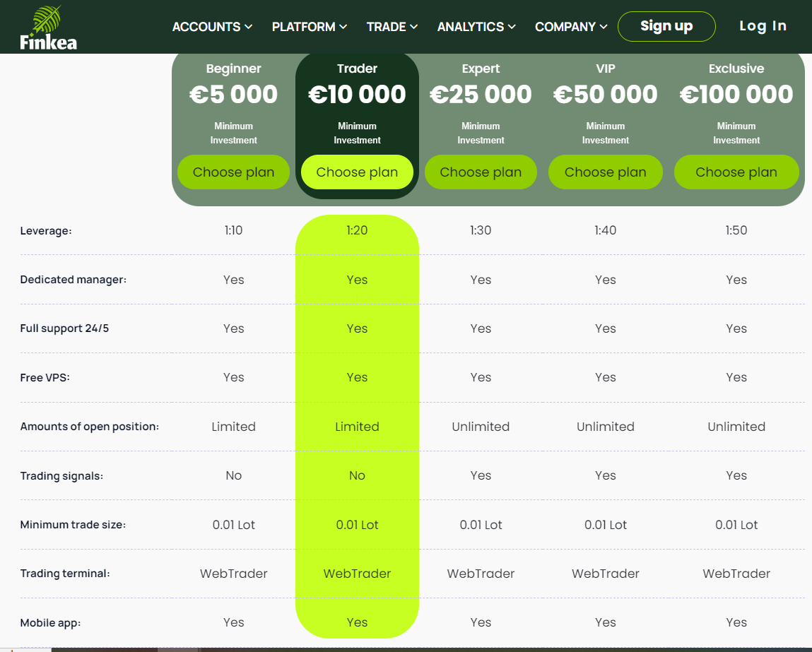
Task: Choose plan under the Exclusive tier
Action: pos(736,172)
